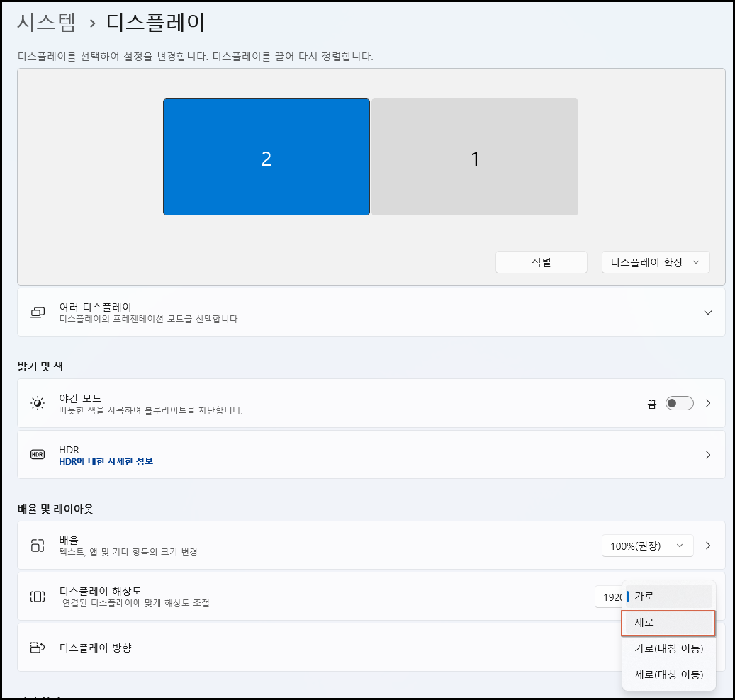Open the 디스플레이 확장 dropdown
Viewport: 735px width, 700px height.
click(x=656, y=262)
